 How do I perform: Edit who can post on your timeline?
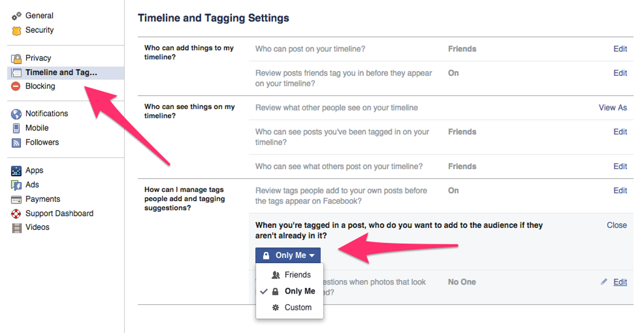(620, 49)
